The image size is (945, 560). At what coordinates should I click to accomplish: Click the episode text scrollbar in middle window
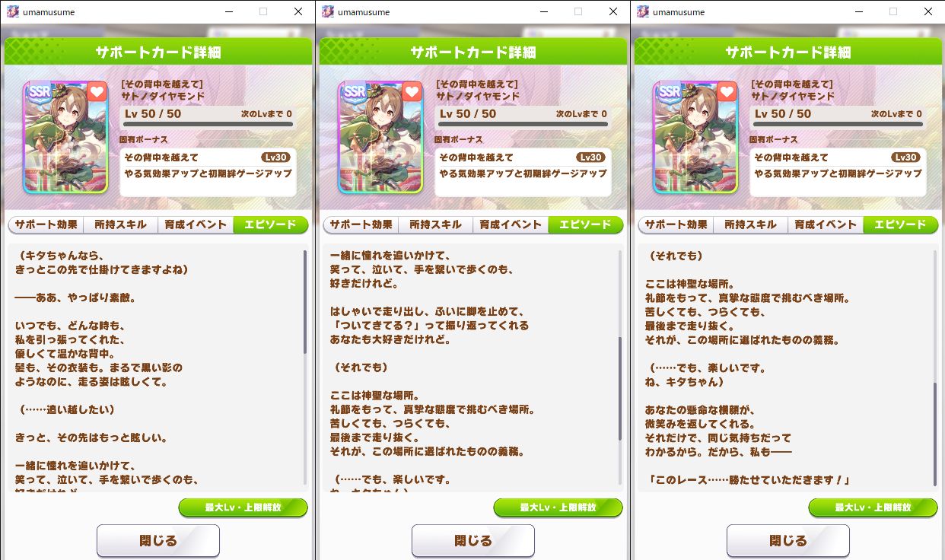pos(620,388)
